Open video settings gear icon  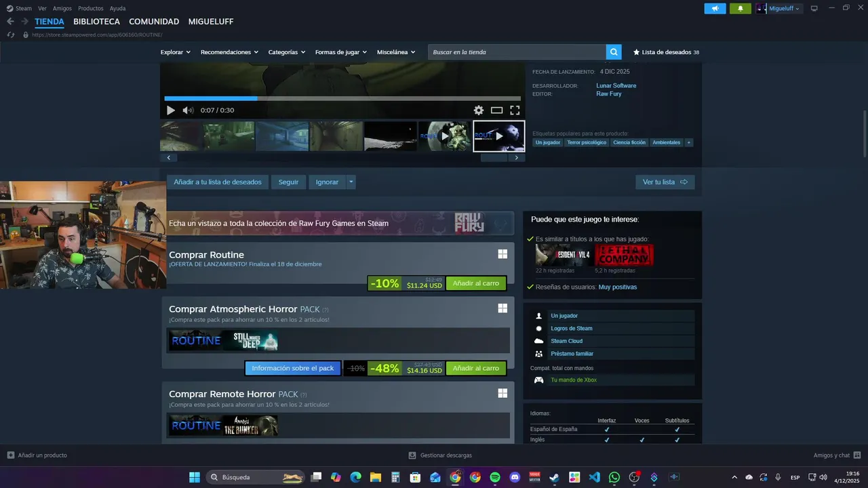pyautogui.click(x=479, y=110)
